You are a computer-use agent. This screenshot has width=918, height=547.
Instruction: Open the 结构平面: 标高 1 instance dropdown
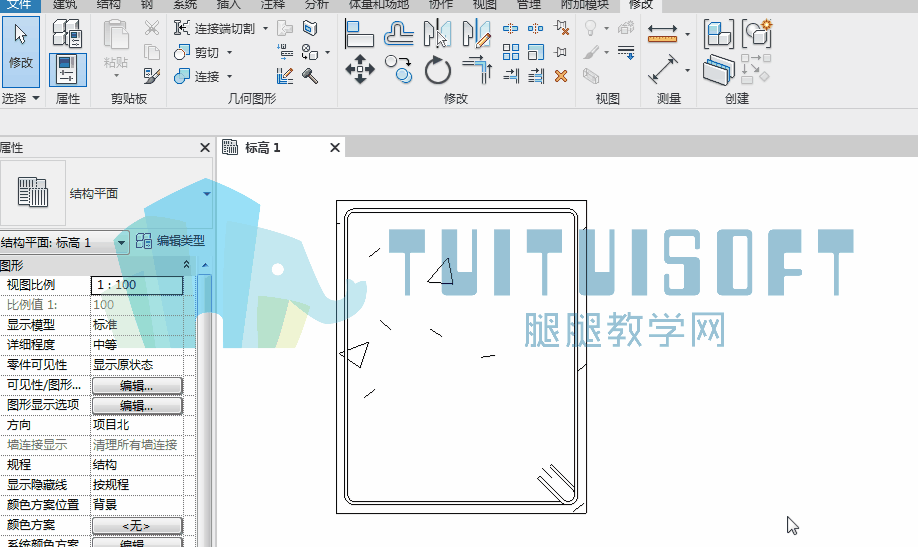click(x=121, y=242)
